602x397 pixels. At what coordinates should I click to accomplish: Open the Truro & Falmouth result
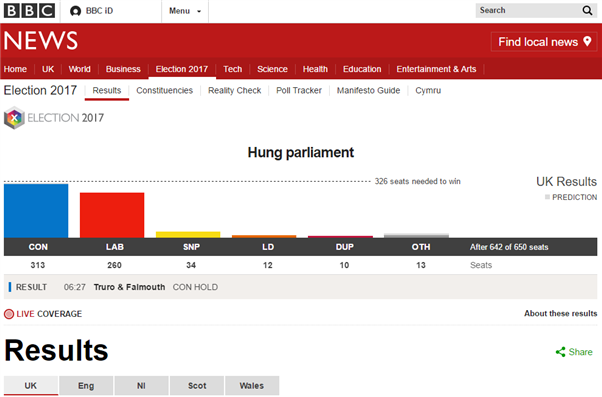click(129, 287)
